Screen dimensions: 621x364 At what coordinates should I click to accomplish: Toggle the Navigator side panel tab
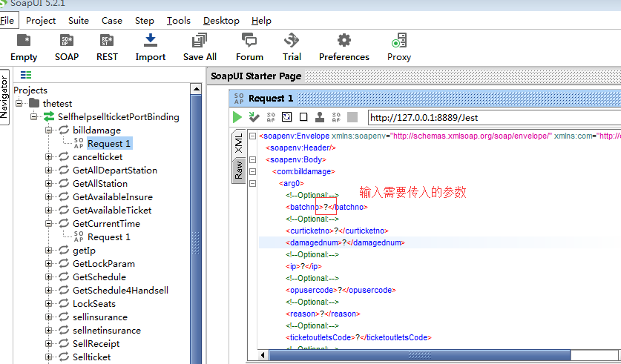(4, 97)
